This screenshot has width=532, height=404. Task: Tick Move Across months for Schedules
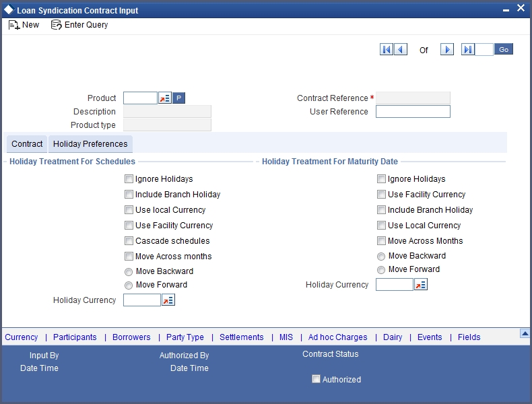(129, 256)
